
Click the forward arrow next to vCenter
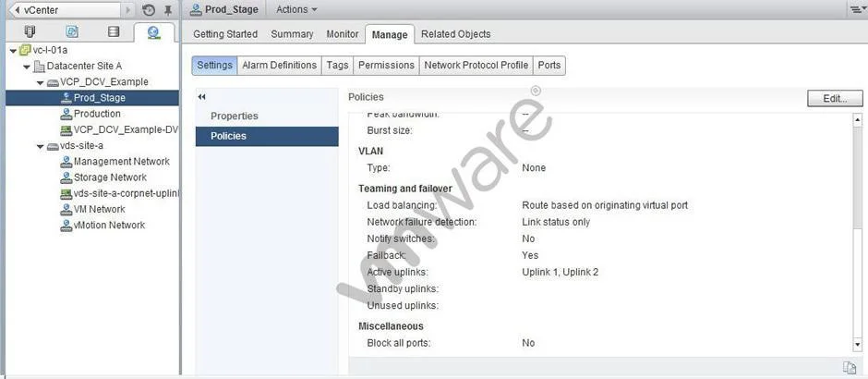click(x=128, y=10)
